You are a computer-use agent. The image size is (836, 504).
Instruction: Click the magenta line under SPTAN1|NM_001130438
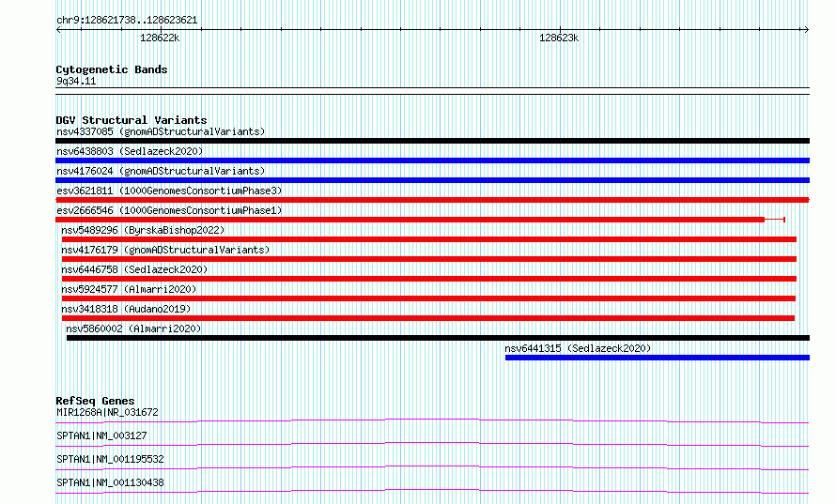pyautogui.click(x=432, y=491)
